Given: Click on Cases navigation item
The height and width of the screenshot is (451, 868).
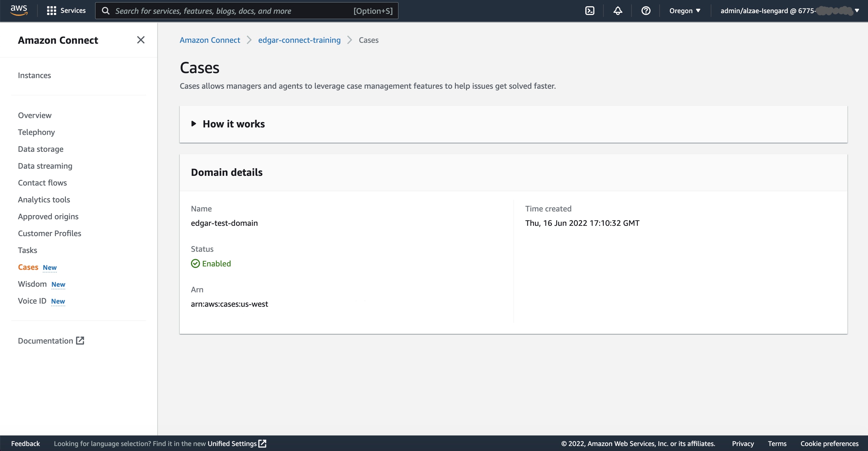Looking at the screenshot, I should 27,267.
